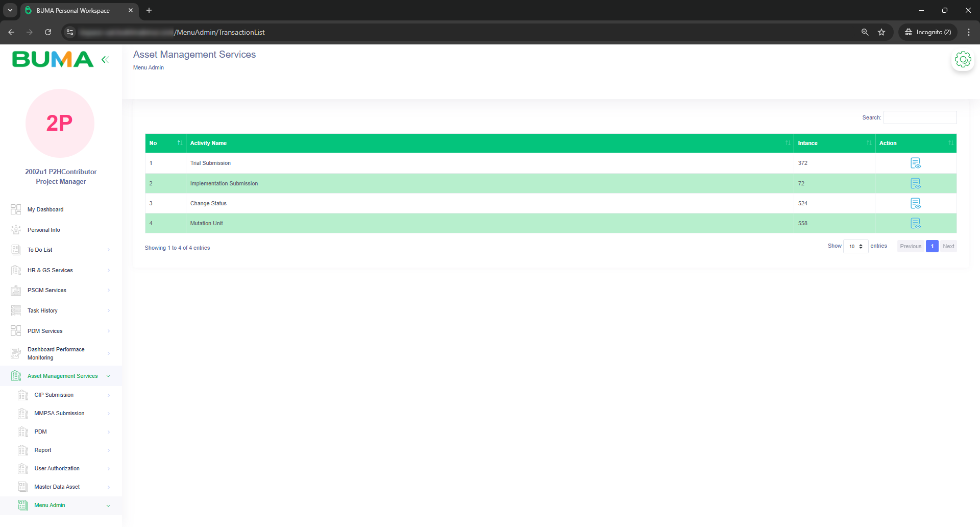Select Menu Admin in sidebar

50,505
